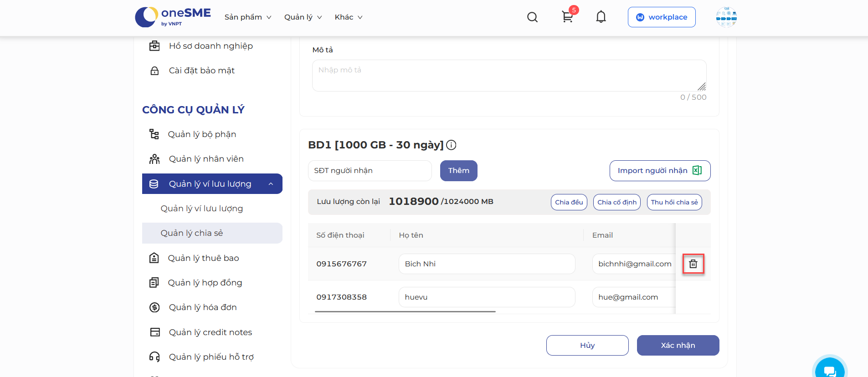Edit email field hue@gmail.com
Image resolution: width=868 pixels, height=377 pixels.
[x=634, y=297]
